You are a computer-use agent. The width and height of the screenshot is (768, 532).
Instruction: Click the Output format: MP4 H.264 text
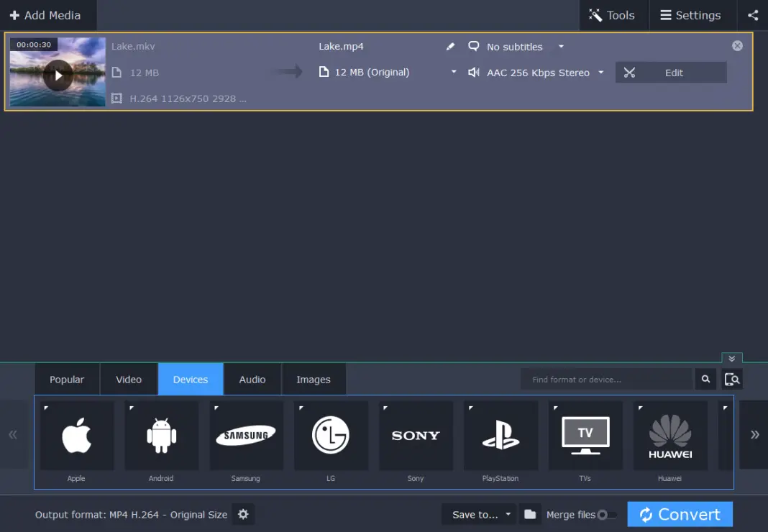(x=132, y=515)
